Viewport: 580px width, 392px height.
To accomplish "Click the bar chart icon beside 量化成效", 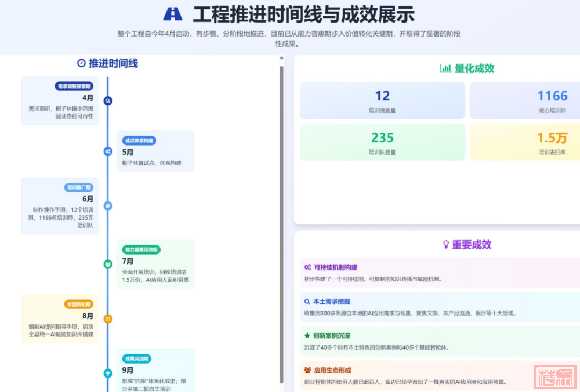I will [445, 68].
